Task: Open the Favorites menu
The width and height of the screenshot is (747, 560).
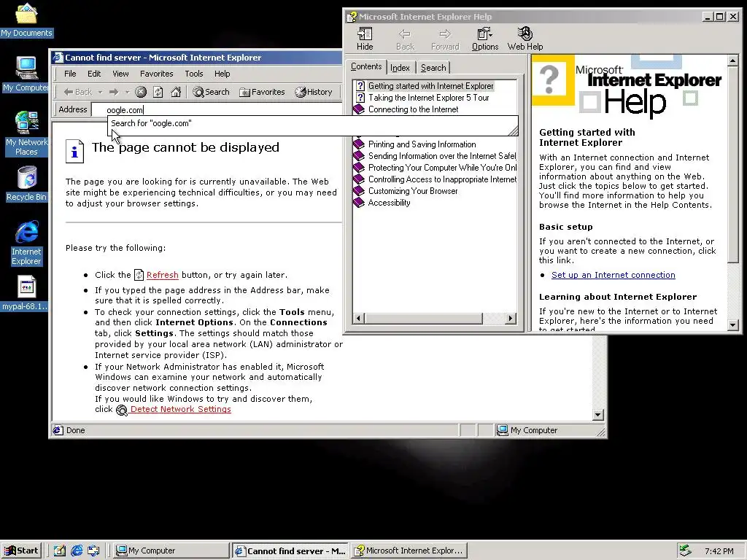Action: (156, 74)
